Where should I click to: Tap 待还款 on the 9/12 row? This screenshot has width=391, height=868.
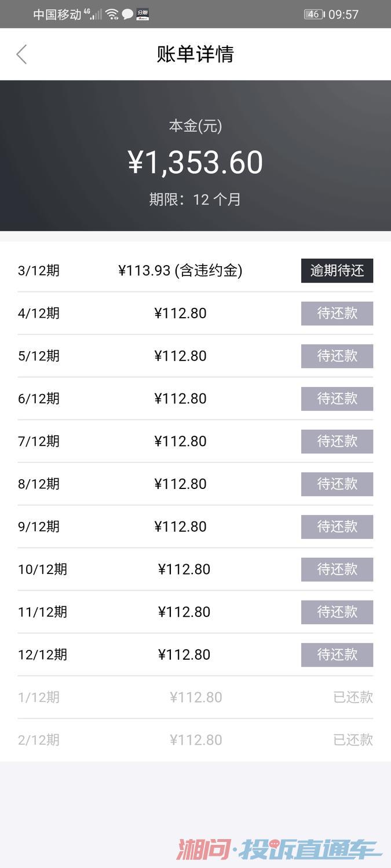pos(337,527)
